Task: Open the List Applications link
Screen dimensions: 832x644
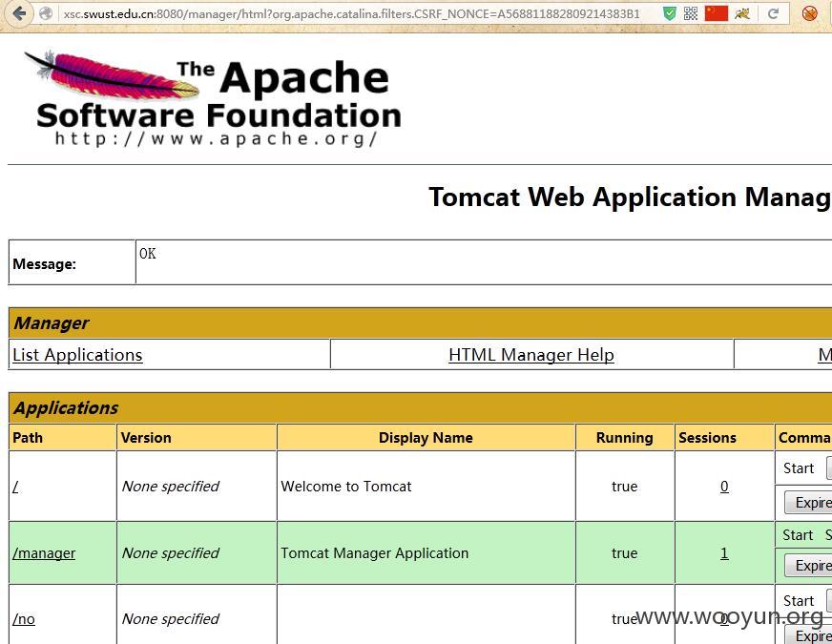Action: click(x=77, y=355)
